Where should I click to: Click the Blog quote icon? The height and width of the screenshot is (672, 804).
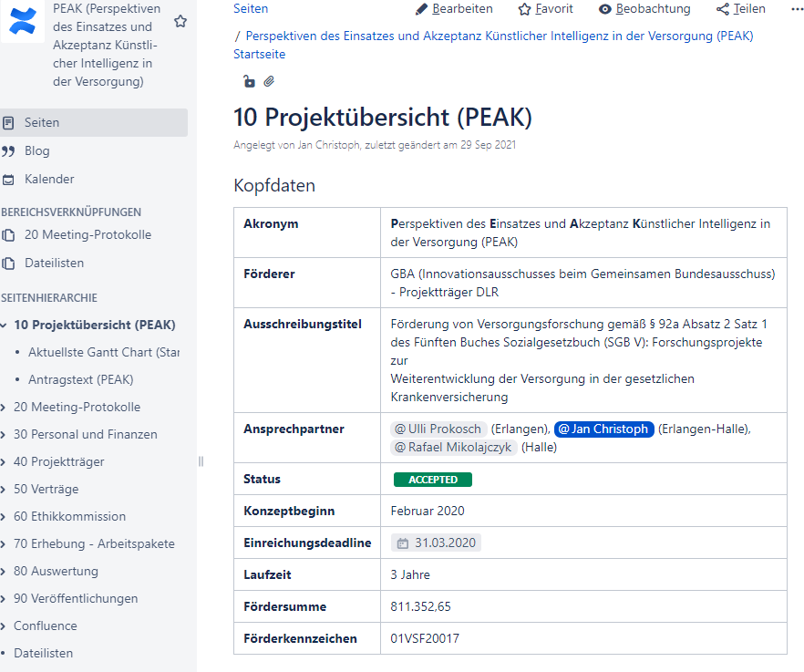pyautogui.click(x=8, y=150)
